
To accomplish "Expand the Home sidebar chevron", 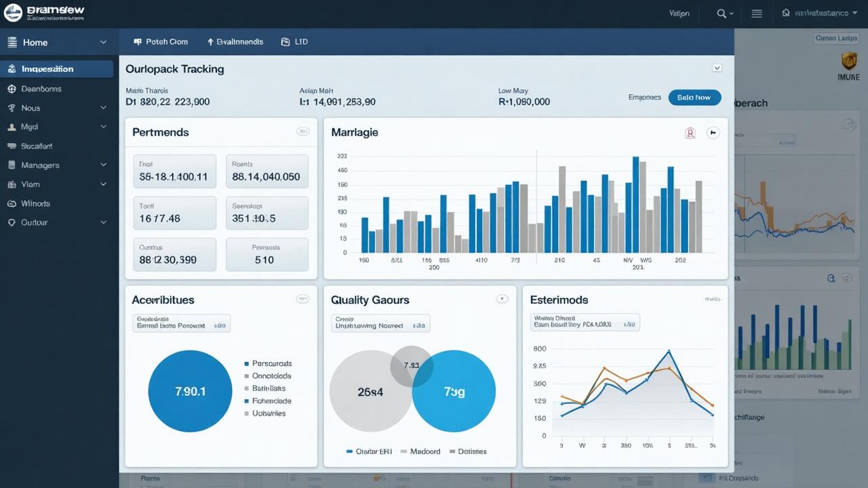I will point(104,41).
